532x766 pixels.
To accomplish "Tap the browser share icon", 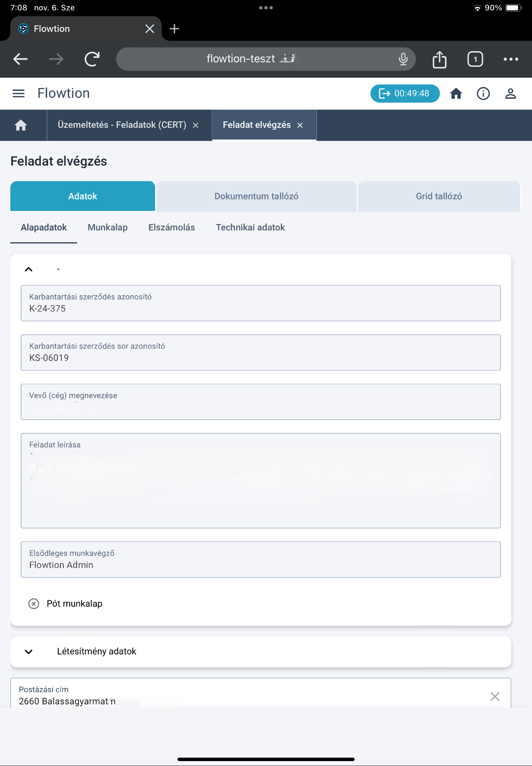I will pos(440,59).
